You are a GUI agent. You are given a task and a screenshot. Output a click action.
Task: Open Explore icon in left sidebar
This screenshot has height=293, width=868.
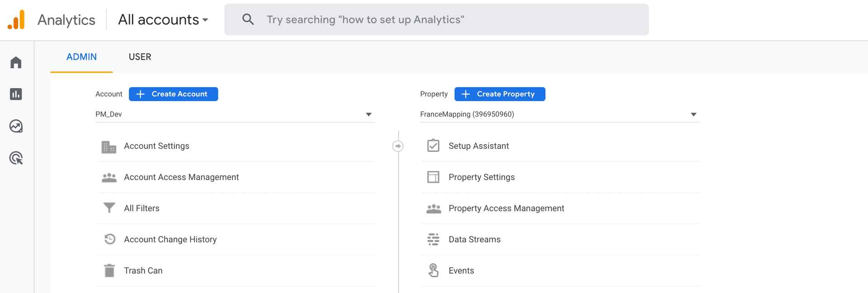click(16, 126)
